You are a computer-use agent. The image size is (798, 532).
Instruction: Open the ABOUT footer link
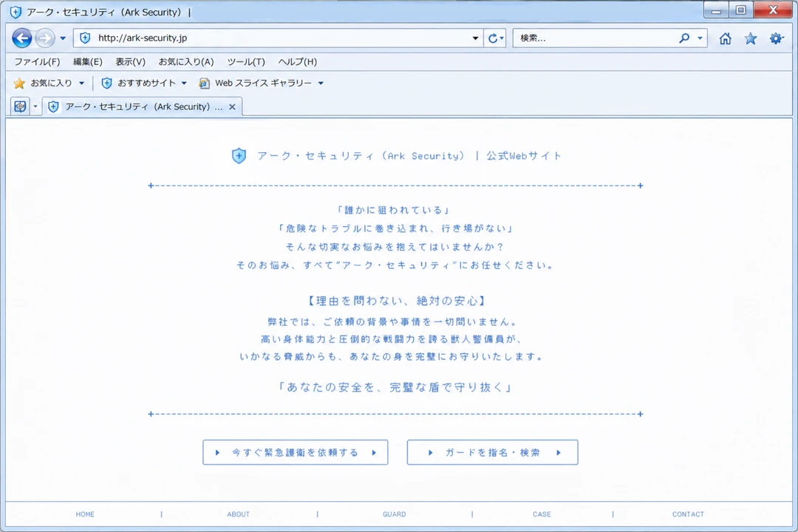238,514
